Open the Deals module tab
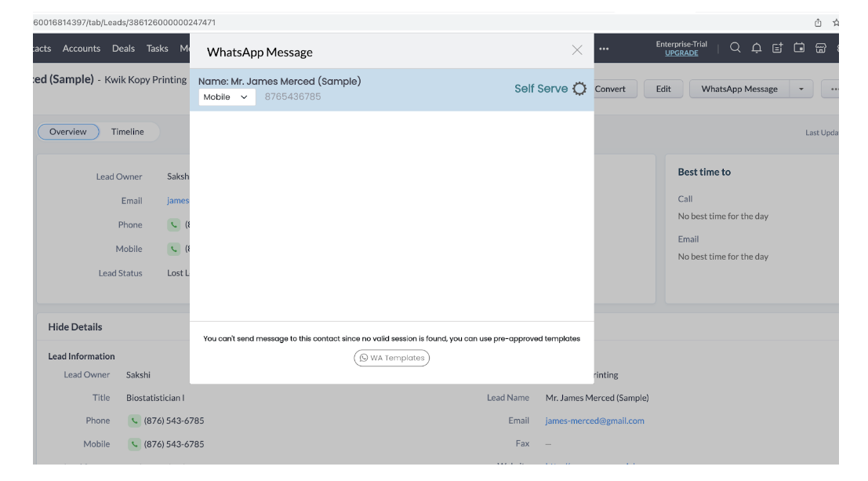Image resolution: width=868 pixels, height=481 pixels. [123, 48]
